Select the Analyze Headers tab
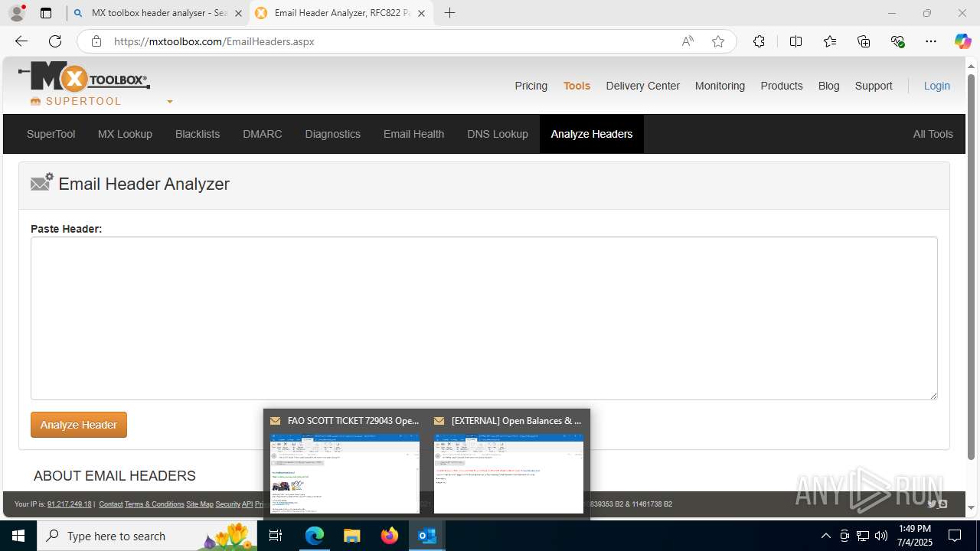The height and width of the screenshot is (551, 980). [x=592, y=134]
